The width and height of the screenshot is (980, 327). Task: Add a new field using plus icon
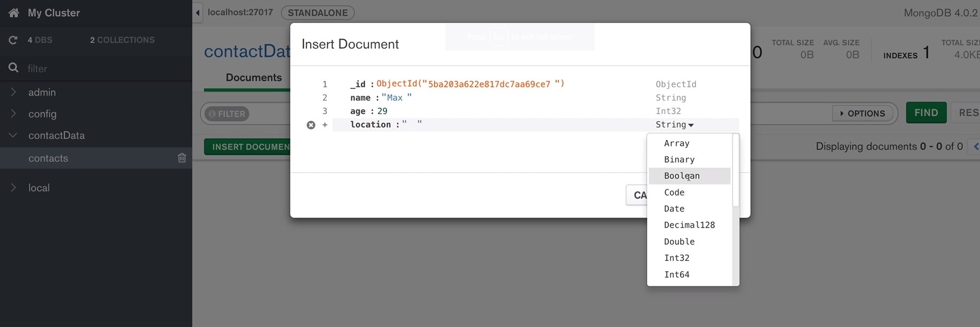[325, 125]
